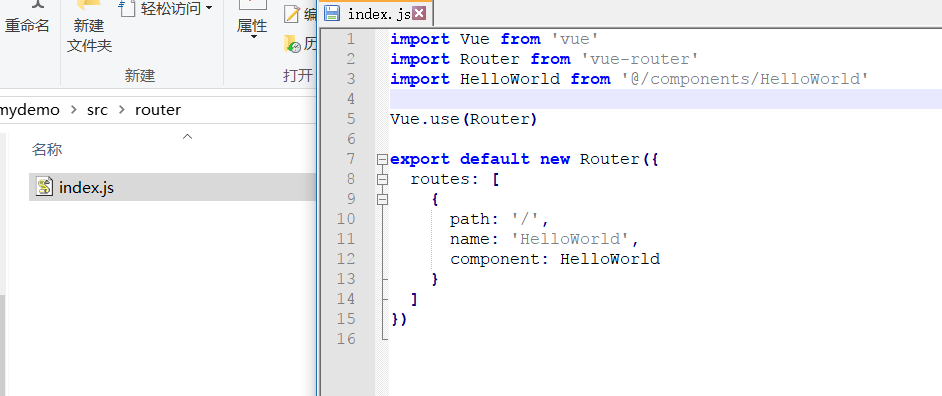The width and height of the screenshot is (942, 396).
Task: Click path: '/' on line 10
Action: tap(500, 219)
